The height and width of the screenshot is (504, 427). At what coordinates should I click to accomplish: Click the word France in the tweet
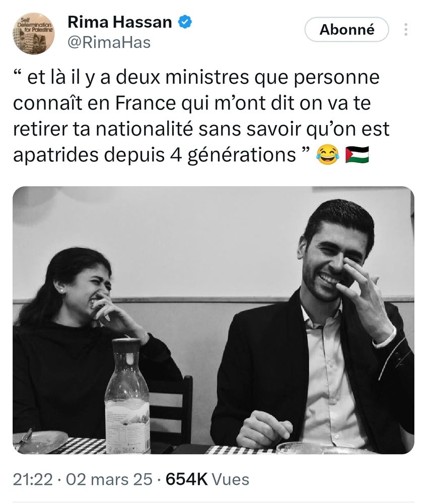[x=146, y=103]
